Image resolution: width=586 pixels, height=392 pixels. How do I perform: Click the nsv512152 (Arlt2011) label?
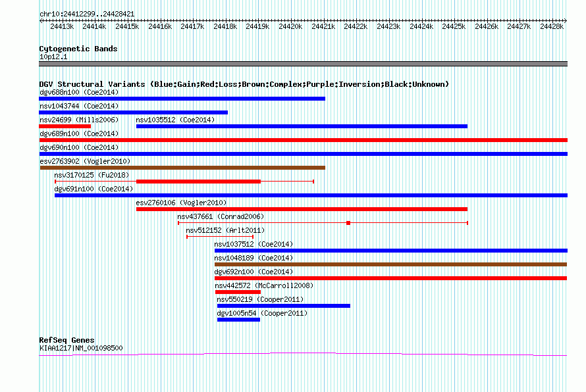pyautogui.click(x=225, y=230)
